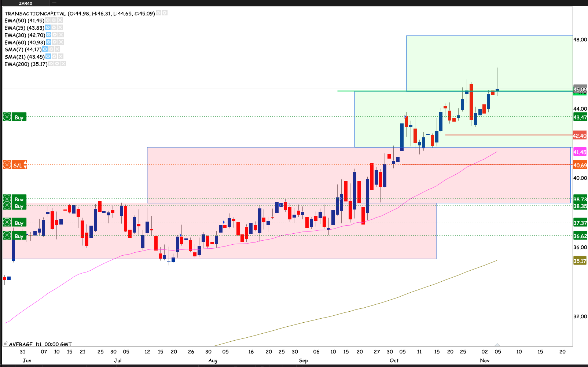Open settings gear for SMA(7) indicator
588x367 pixels.
51,49
